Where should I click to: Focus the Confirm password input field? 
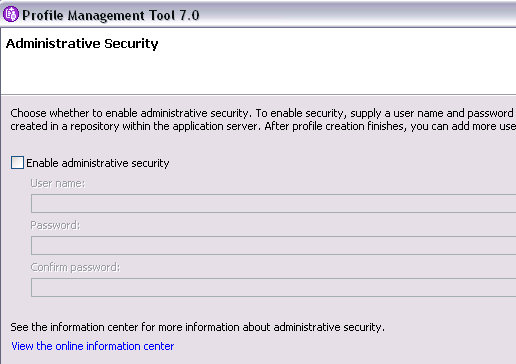coord(273,287)
